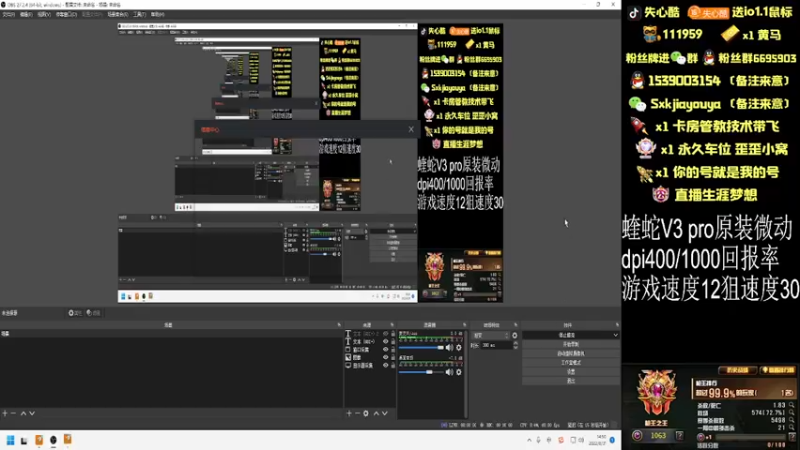Show hidden system tray icons chevron
This screenshot has width=800, height=450.
[529, 440]
